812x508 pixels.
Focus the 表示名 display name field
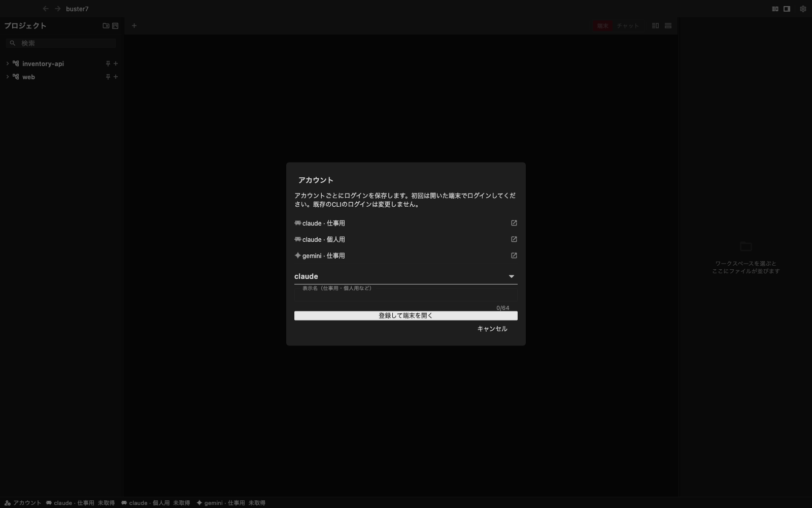pos(405,295)
